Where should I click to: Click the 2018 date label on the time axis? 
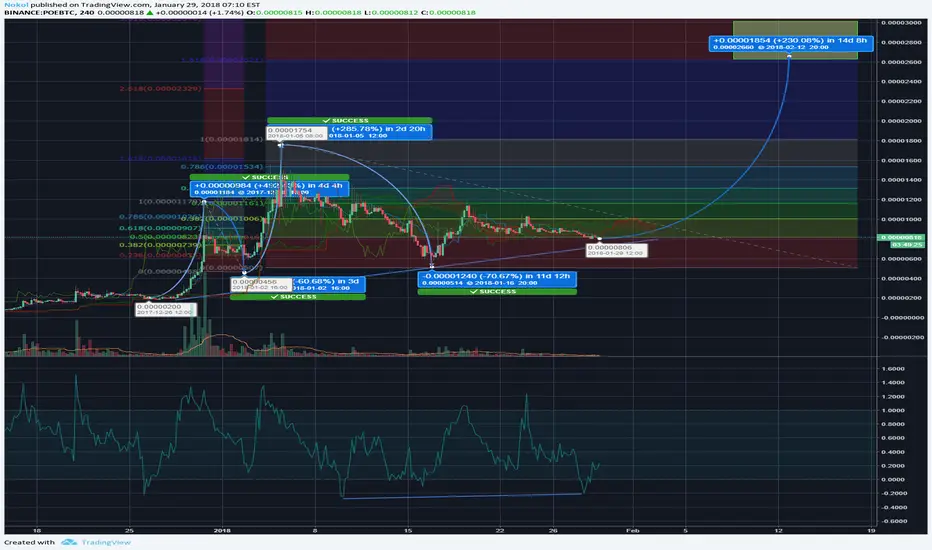(222, 530)
